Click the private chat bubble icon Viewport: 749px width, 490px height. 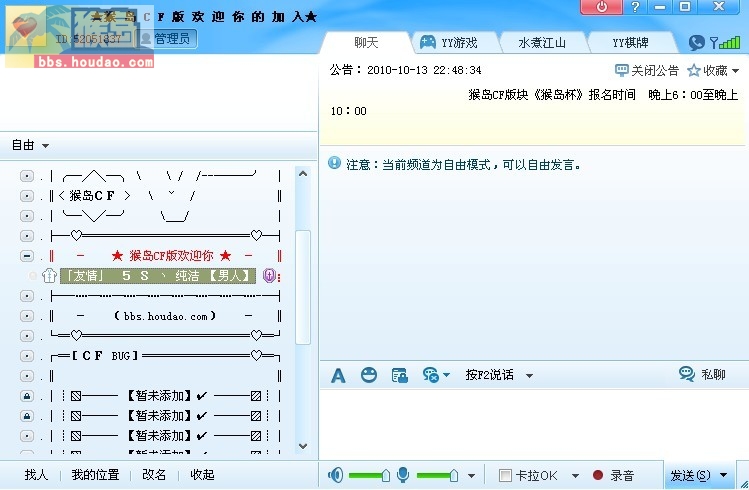(687, 374)
